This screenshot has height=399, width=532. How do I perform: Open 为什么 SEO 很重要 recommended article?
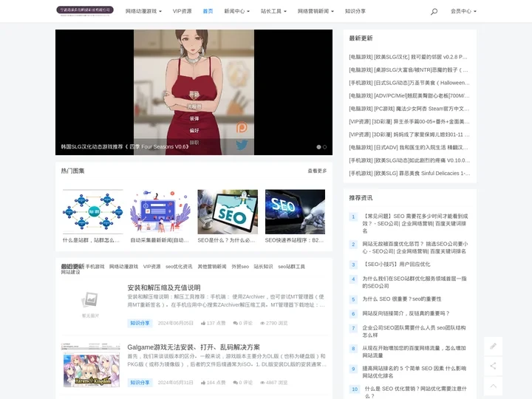[x=402, y=299]
